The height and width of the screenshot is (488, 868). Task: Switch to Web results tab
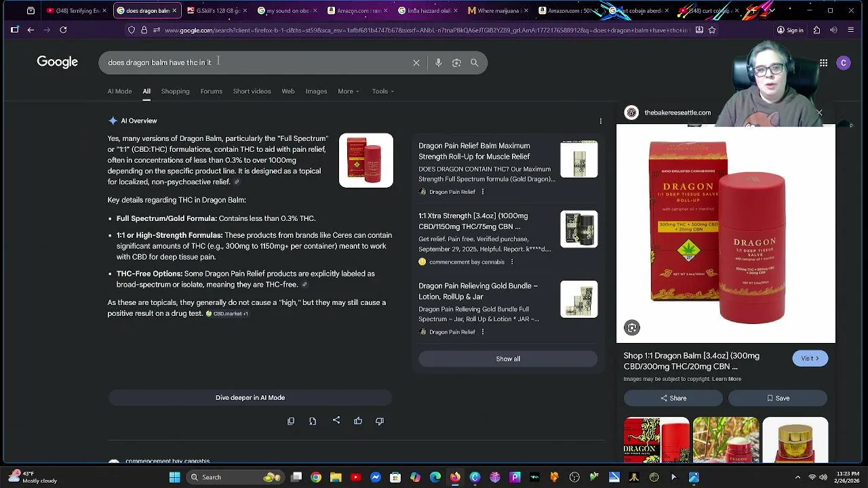point(288,91)
